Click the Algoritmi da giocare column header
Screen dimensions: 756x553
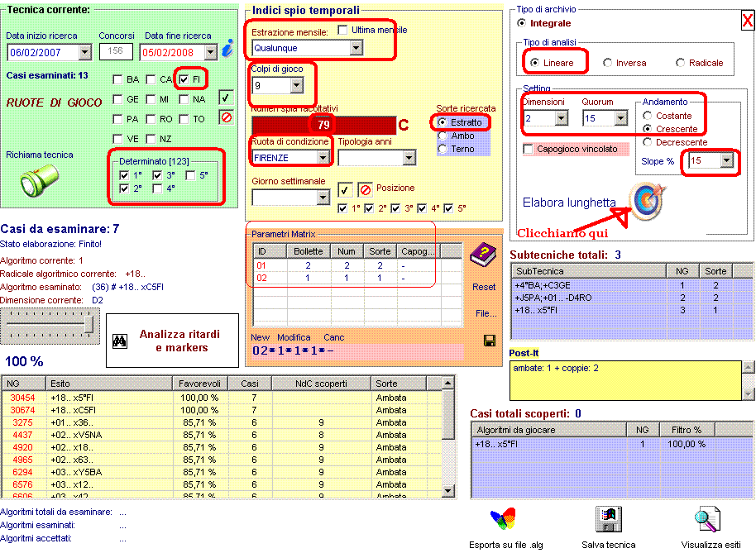tap(548, 430)
